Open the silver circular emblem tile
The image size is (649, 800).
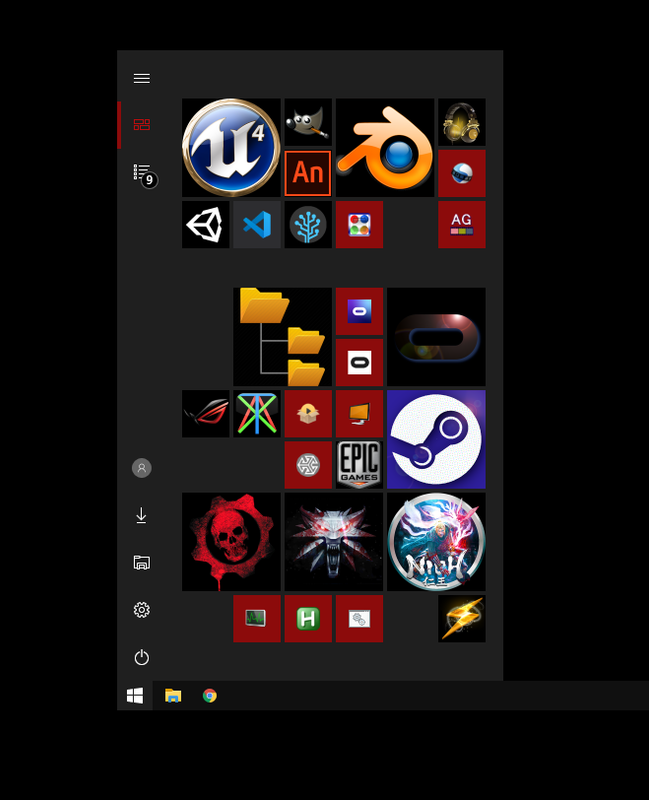(x=308, y=465)
